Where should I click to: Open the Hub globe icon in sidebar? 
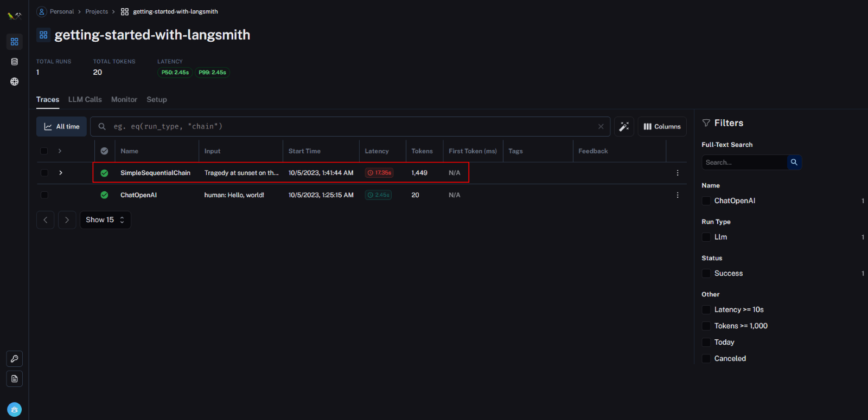[15, 82]
